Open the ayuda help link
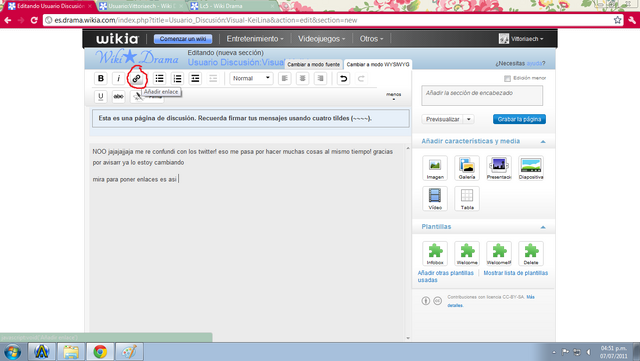 [534, 63]
